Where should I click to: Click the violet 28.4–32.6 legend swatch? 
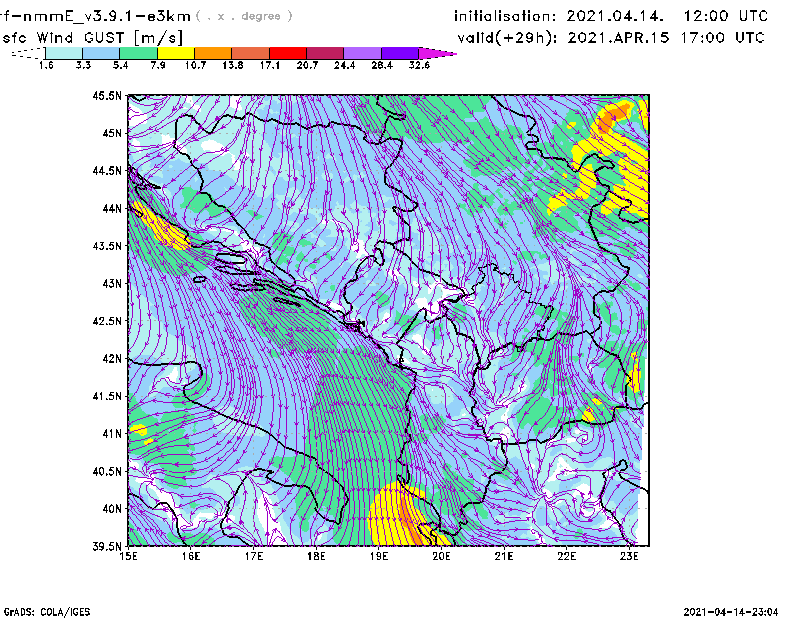(400, 53)
